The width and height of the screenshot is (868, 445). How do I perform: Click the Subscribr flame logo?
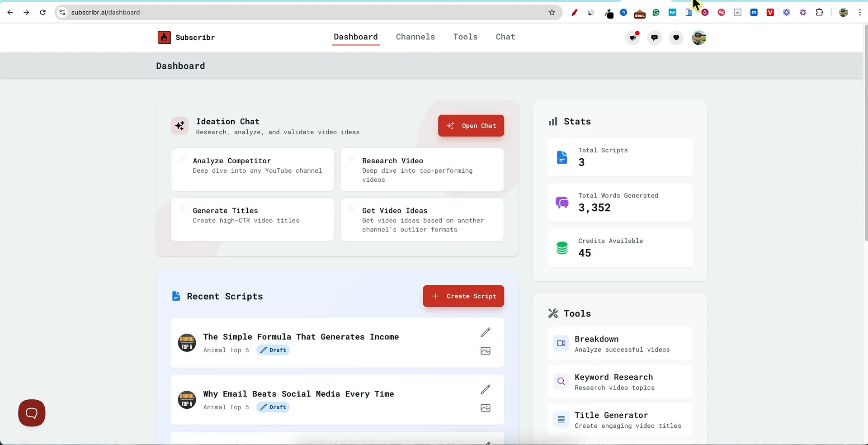click(x=164, y=38)
